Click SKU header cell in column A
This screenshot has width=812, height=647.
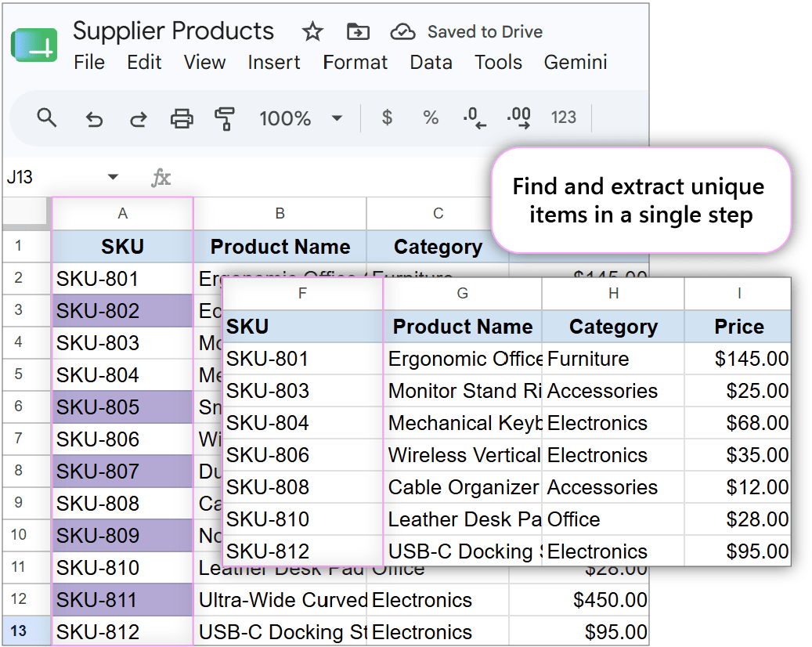[x=123, y=247]
